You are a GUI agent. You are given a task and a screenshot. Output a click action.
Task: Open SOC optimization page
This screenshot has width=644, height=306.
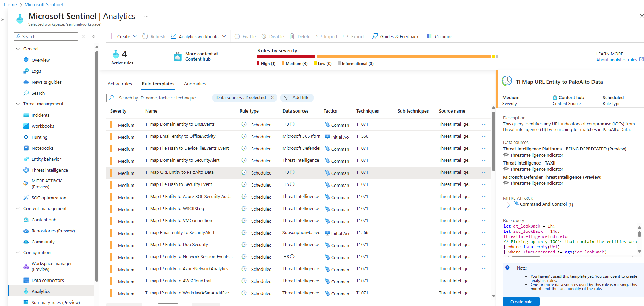49,198
